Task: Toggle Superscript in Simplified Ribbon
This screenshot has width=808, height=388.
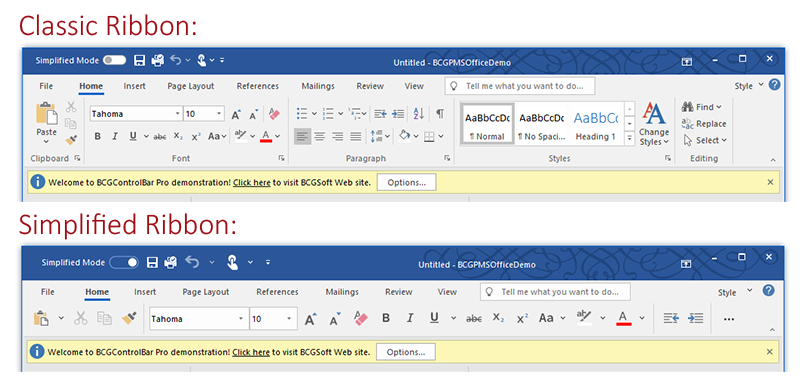Action: pos(522,318)
